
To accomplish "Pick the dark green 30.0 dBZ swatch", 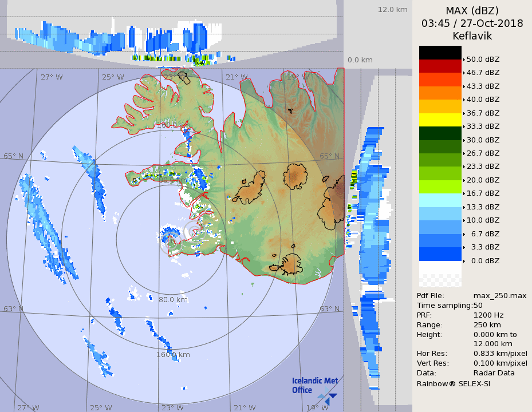I will point(440,133).
